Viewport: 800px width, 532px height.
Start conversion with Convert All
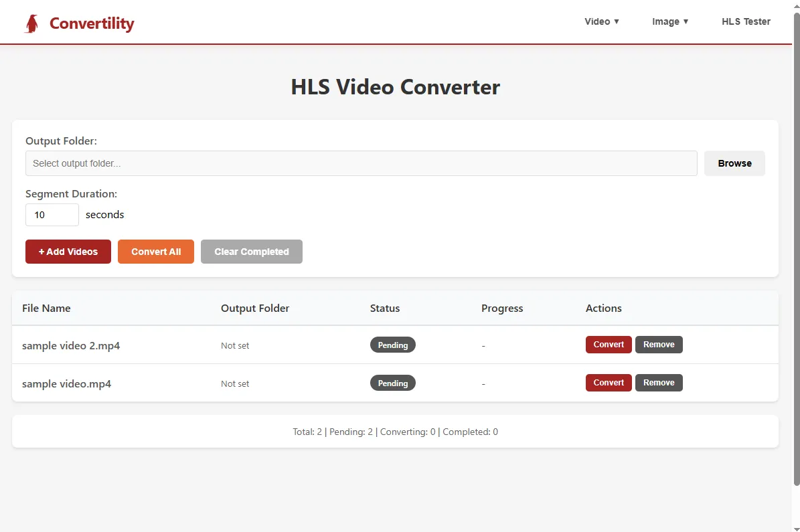[x=155, y=251]
